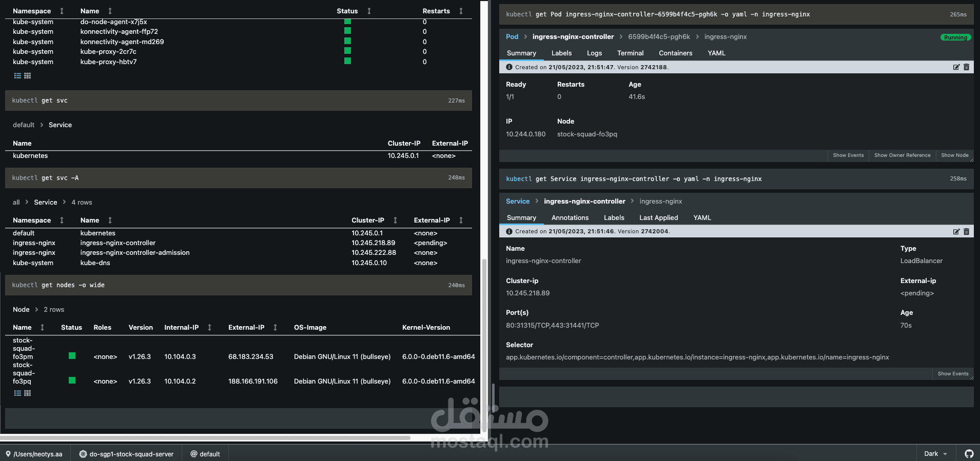
Task: Open YAML tab in the Pod panel
Action: click(716, 53)
